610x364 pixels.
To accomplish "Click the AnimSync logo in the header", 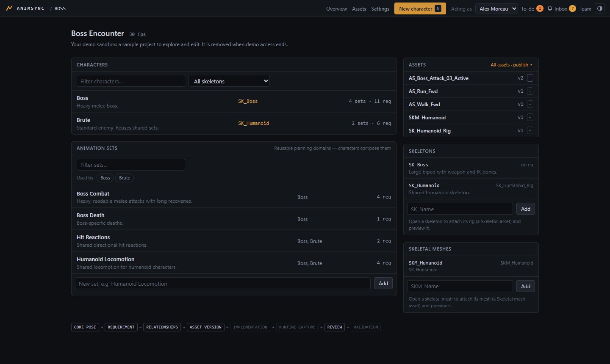I will pyautogui.click(x=25, y=8).
